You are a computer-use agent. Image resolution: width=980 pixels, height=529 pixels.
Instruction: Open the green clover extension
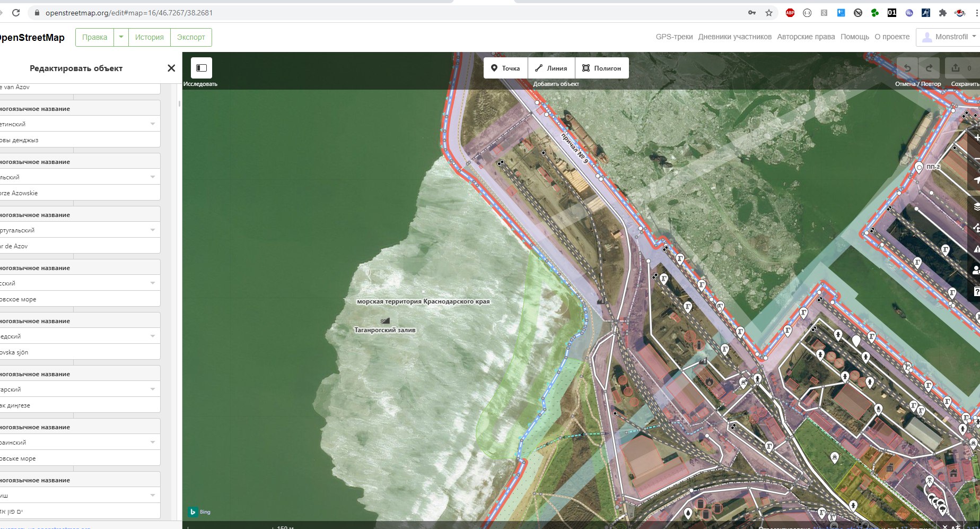pyautogui.click(x=875, y=13)
